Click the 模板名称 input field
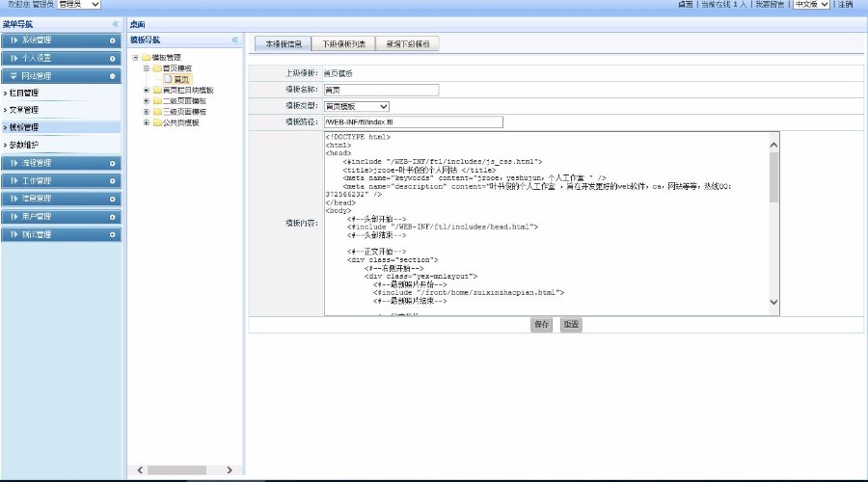 [x=381, y=90]
